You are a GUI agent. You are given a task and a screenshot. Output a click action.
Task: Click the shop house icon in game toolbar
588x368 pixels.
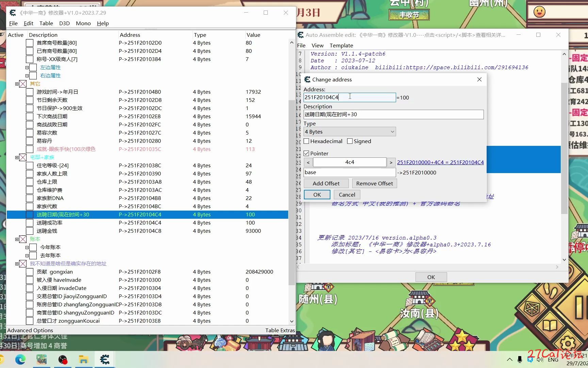tap(361, 340)
